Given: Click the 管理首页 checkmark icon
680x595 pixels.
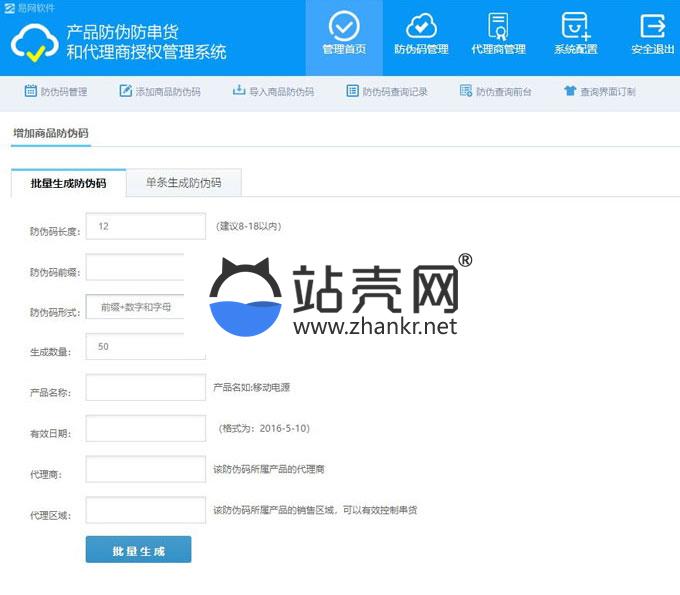Looking at the screenshot, I should pos(344,26).
